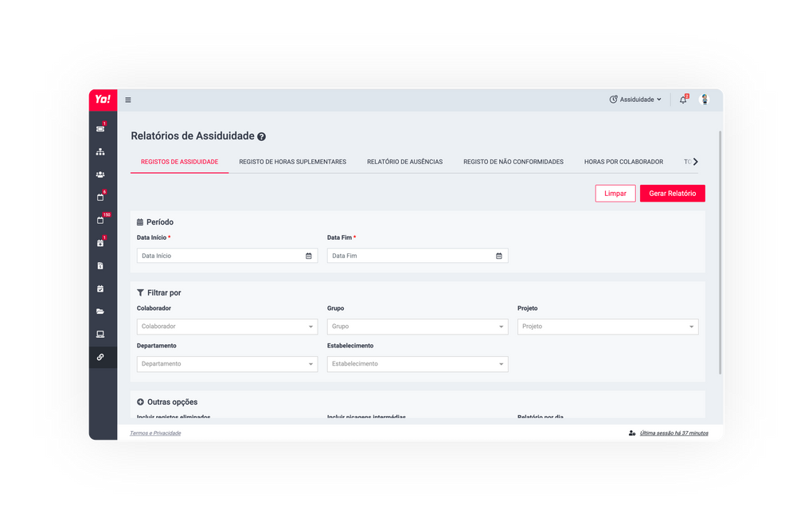812x529 pixels.
Task: Click the Limpar button
Action: [615, 194]
